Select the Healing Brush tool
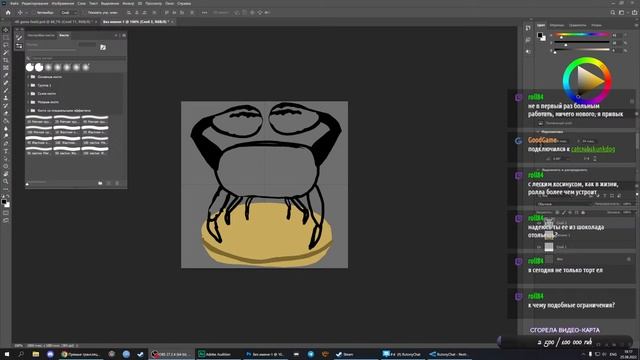 (x=6, y=83)
